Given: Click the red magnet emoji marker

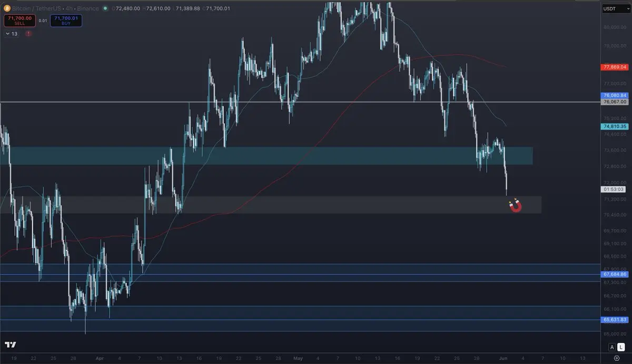Looking at the screenshot, I should point(516,206).
